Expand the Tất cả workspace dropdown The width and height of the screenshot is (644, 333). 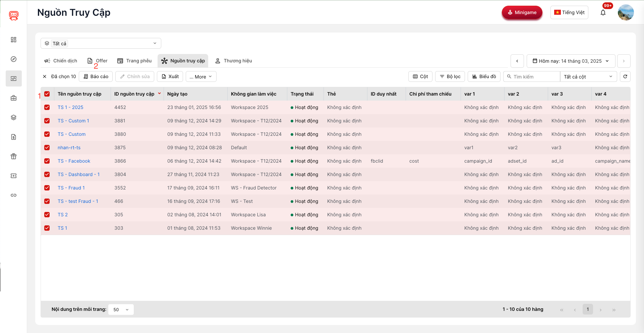tap(101, 43)
